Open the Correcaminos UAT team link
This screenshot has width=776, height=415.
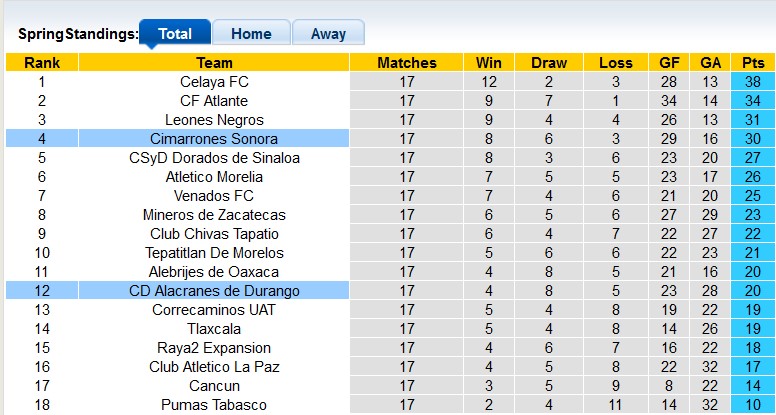214,310
